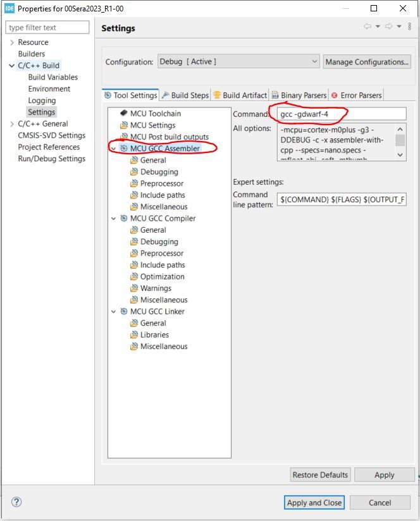Collapse the MCU GCC Linker node
Image resolution: width=420 pixels, height=521 pixels.
coord(114,311)
